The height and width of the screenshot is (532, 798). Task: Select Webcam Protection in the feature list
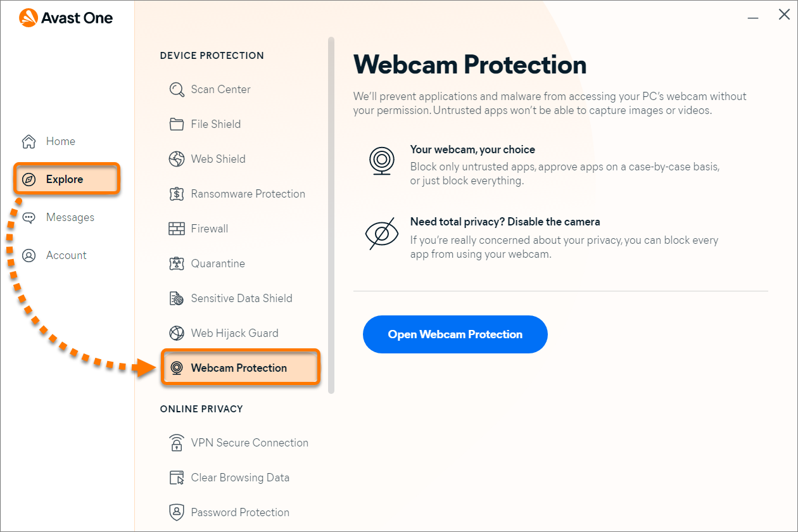tap(239, 368)
